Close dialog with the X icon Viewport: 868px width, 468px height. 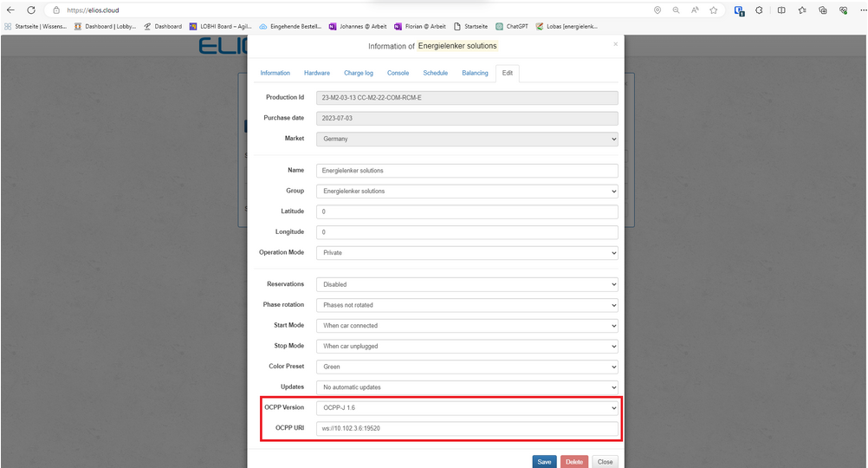point(616,43)
